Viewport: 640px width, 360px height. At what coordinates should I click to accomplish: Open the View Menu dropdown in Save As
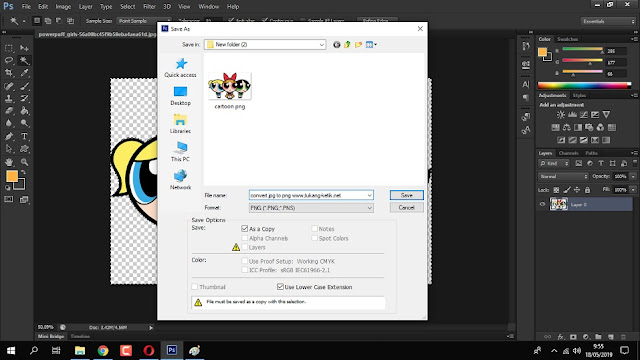click(371, 44)
